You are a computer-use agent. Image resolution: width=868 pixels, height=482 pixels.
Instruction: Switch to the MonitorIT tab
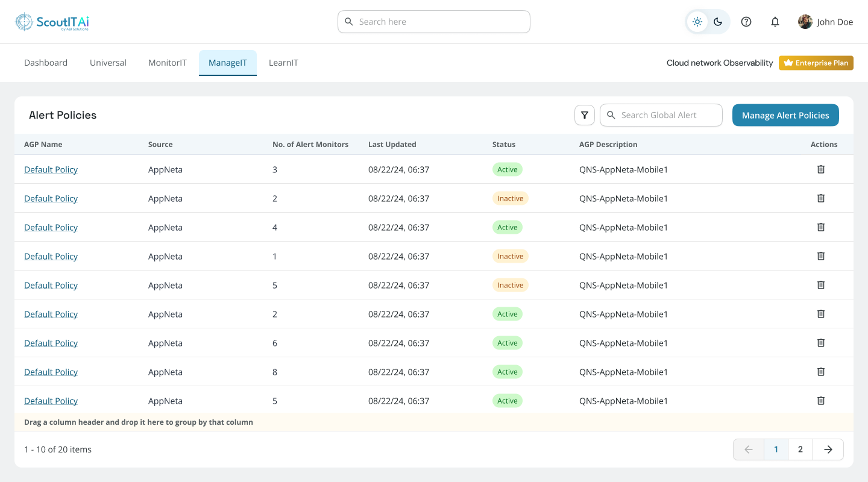coord(168,63)
